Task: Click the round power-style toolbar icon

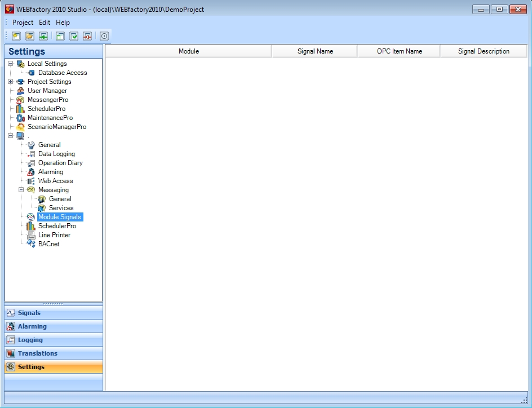Action: [104, 36]
